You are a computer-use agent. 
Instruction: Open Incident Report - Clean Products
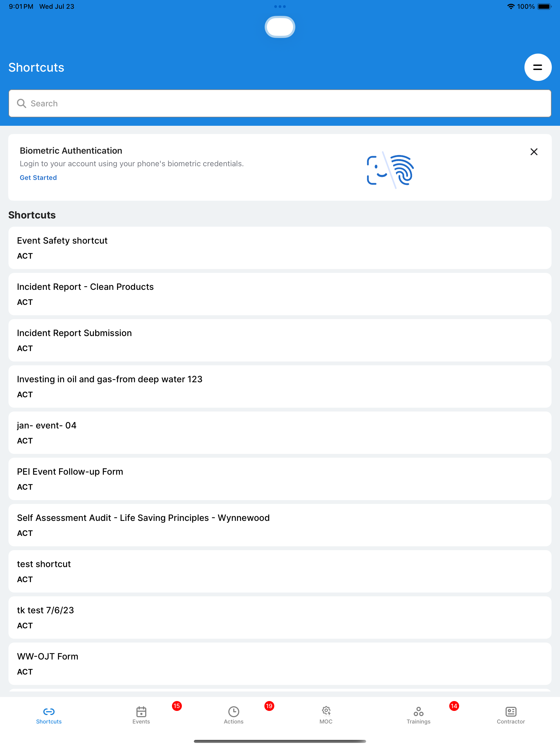tap(280, 294)
